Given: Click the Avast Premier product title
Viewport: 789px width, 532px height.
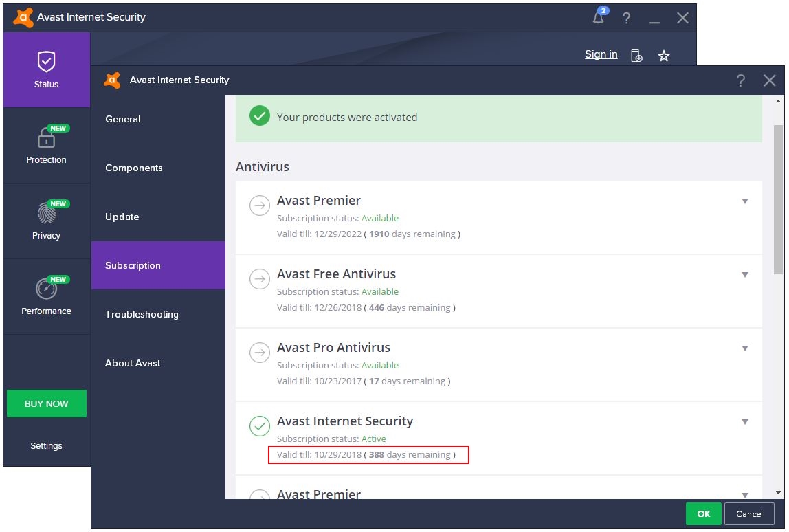Looking at the screenshot, I should [x=318, y=201].
